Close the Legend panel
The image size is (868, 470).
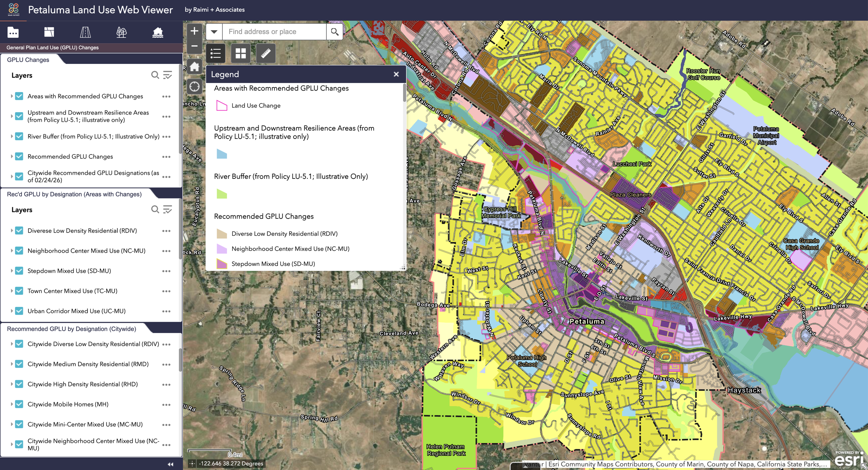pos(396,74)
